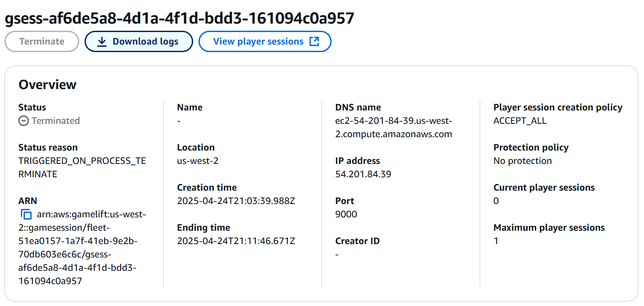The width and height of the screenshot is (644, 306).
Task: Select the IP address 54.201.84.39
Action: tap(363, 174)
